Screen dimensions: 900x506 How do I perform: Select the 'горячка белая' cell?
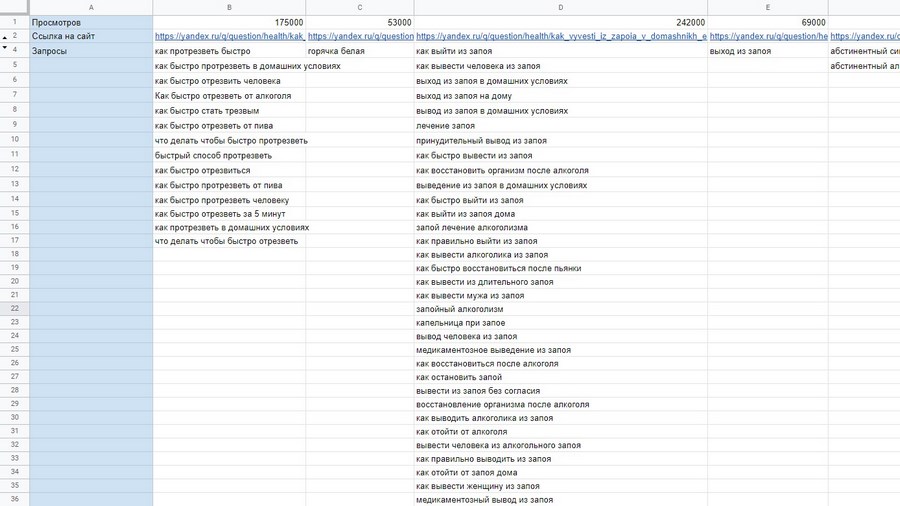click(360, 51)
